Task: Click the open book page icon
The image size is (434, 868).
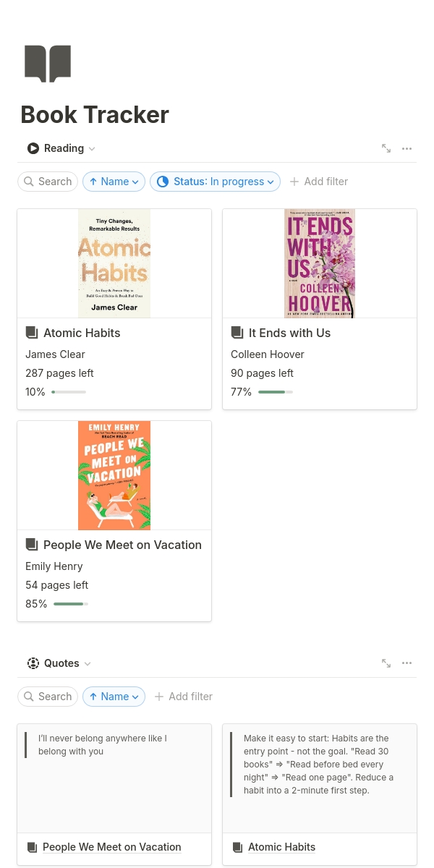Action: tap(48, 64)
